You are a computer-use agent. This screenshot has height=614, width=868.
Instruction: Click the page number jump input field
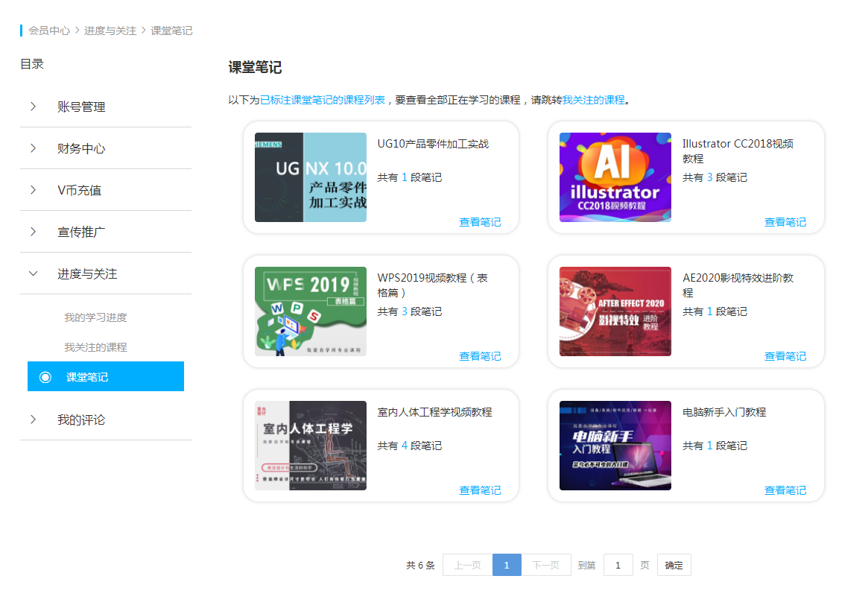pyautogui.click(x=618, y=566)
